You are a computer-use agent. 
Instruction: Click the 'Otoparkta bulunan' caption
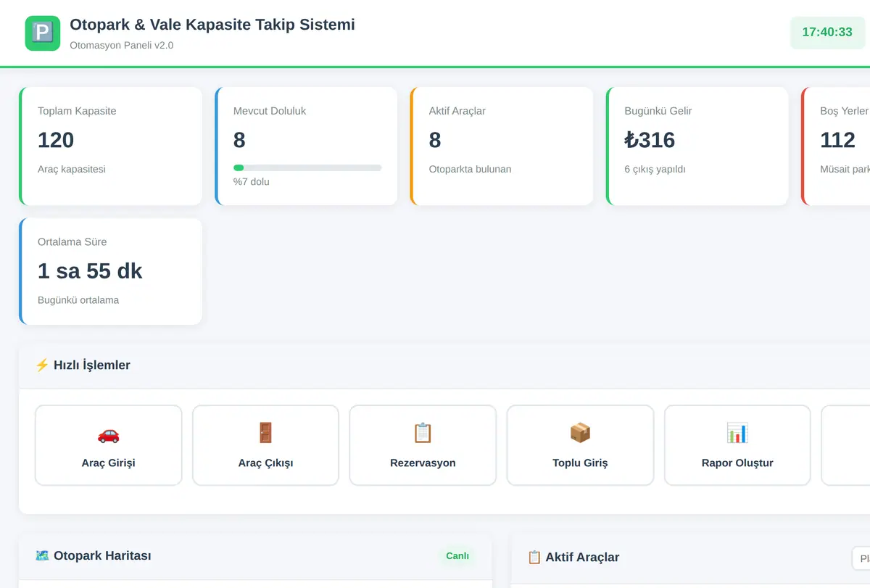click(x=470, y=170)
